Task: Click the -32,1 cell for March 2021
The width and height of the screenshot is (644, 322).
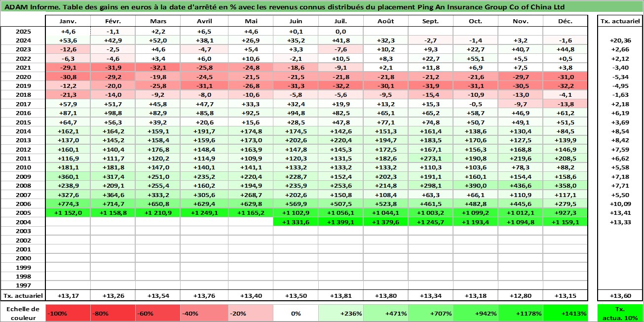Action: pos(158,68)
